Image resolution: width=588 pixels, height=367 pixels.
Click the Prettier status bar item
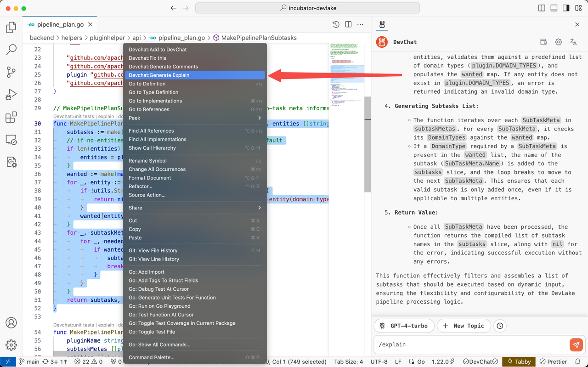pos(554,362)
